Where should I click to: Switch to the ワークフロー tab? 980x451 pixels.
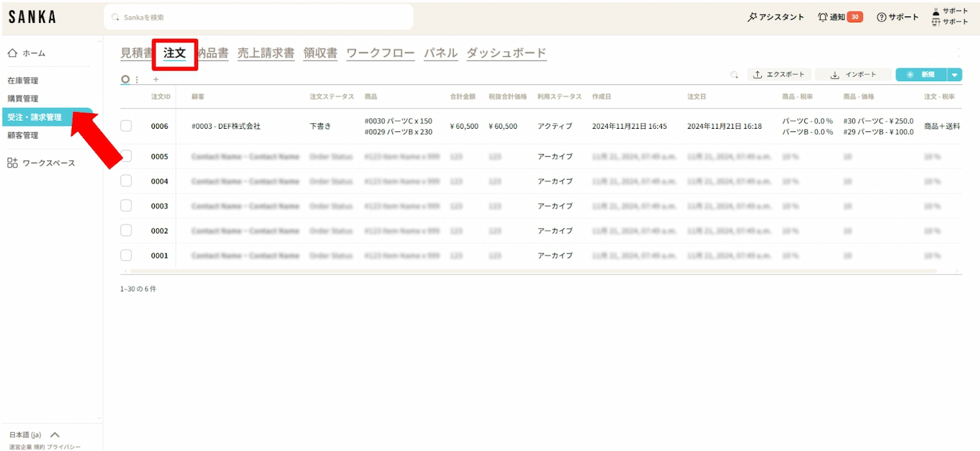(380, 53)
